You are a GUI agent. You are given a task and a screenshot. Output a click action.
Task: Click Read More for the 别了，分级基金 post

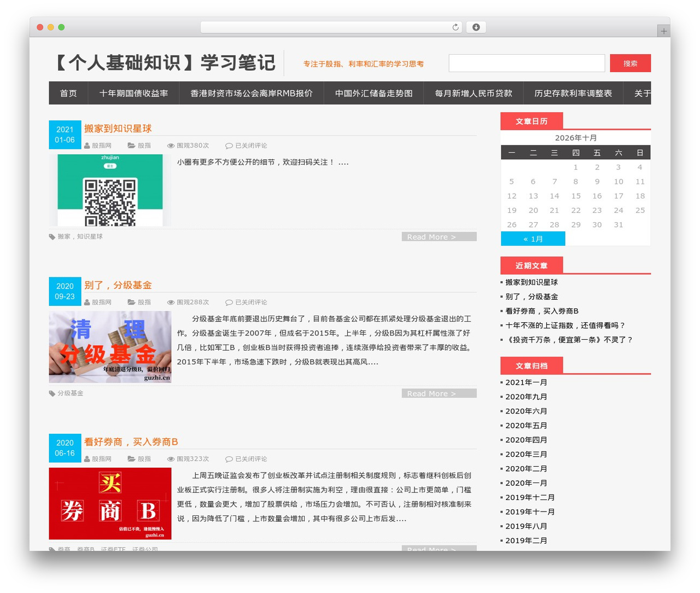pos(439,393)
